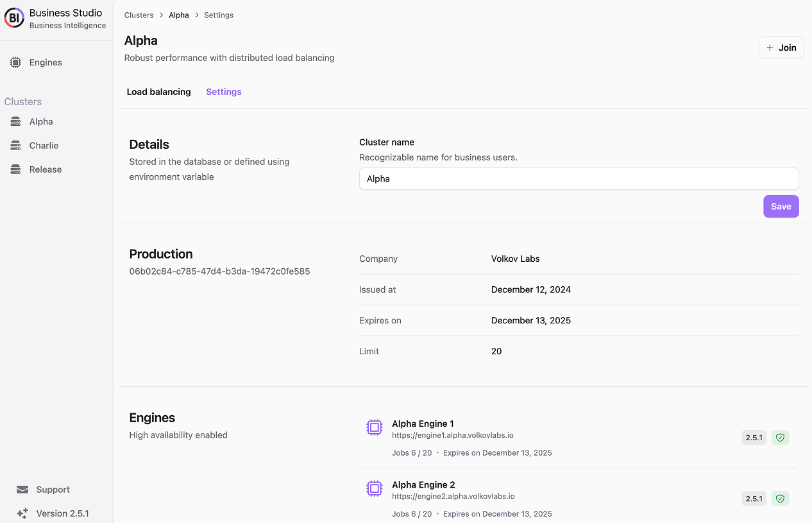Click the Engines chip icon in sidebar
Viewport: 812px width, 523px height.
(15, 62)
